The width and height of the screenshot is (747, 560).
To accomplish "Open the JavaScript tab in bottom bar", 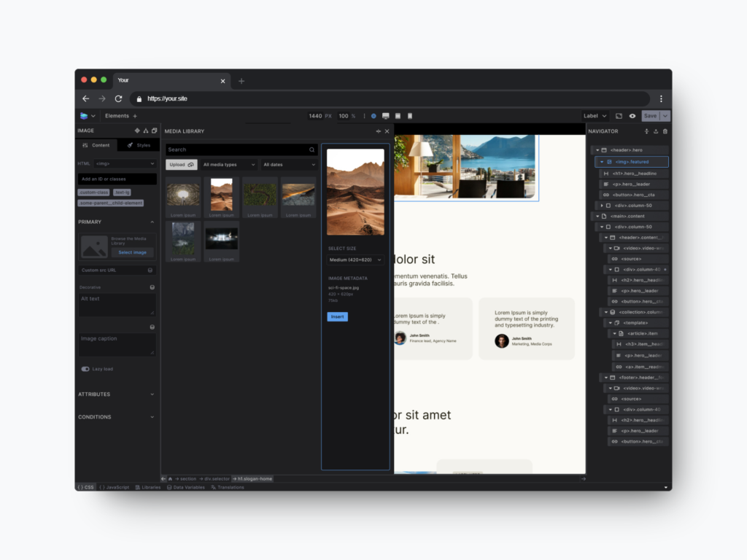I will [115, 487].
